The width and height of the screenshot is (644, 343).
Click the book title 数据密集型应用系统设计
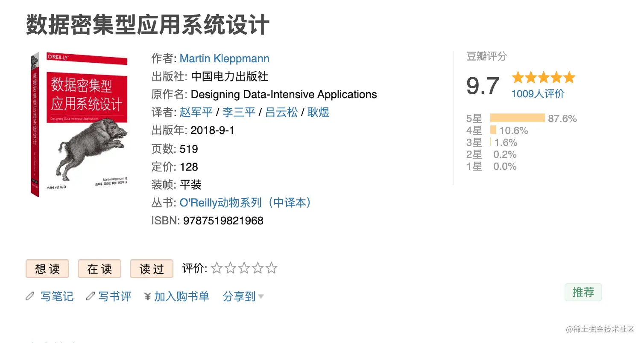[x=148, y=24]
